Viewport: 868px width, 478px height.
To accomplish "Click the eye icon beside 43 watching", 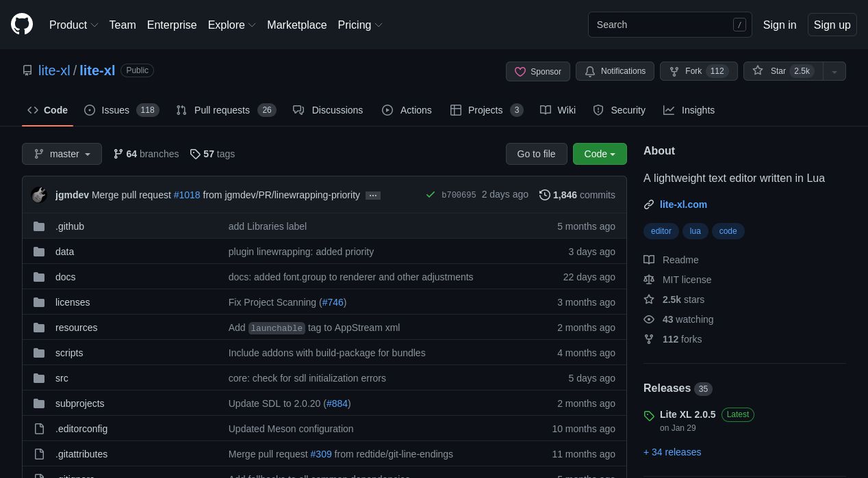I will 649,319.
